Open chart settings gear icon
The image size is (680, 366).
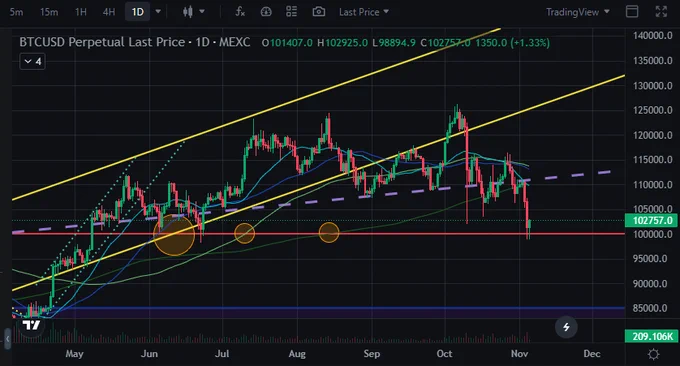point(653,354)
